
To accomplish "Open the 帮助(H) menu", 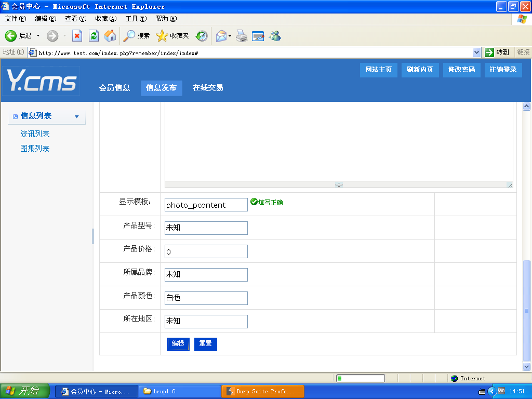I will coord(166,19).
